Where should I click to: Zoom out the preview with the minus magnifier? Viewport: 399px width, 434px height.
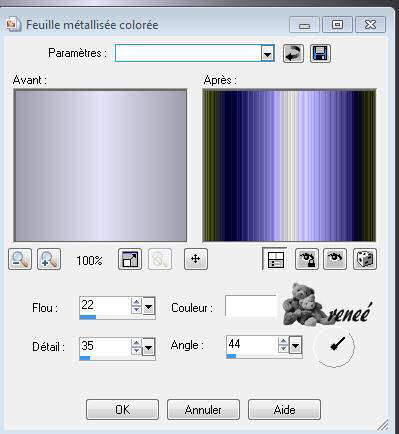point(20,259)
